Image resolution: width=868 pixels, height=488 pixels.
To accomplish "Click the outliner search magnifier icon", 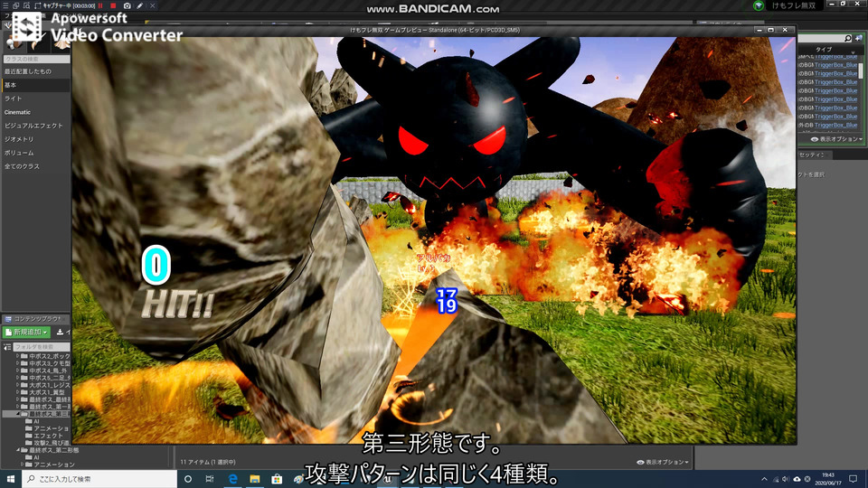I will [847, 38].
